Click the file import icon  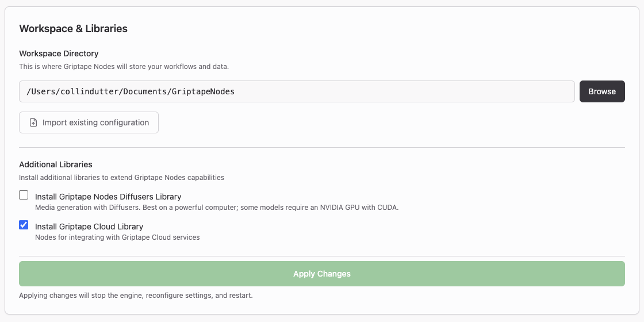coord(33,123)
